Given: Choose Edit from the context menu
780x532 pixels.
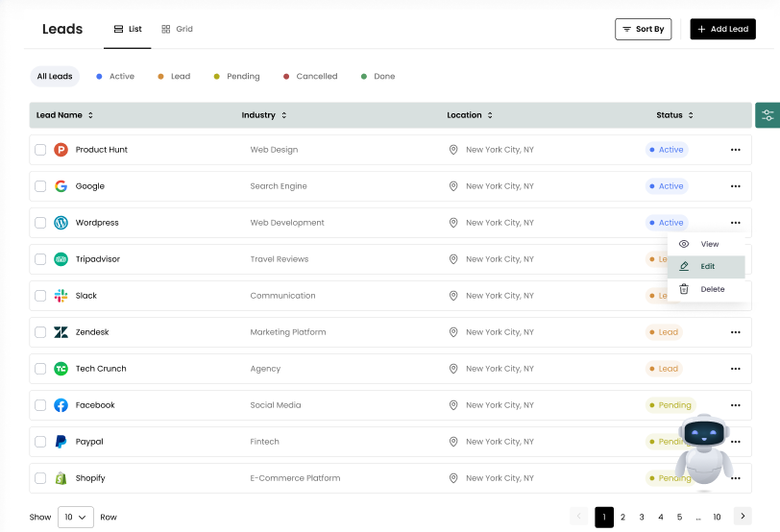Looking at the screenshot, I should 706,266.
